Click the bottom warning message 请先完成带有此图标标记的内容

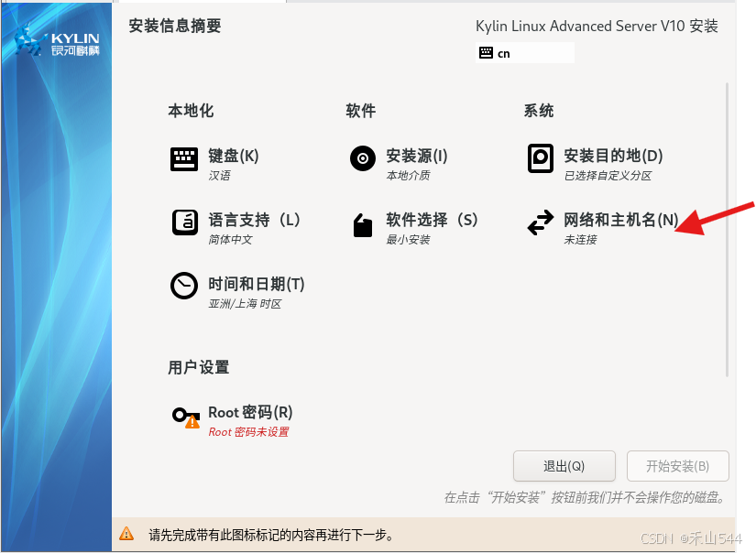[271, 535]
